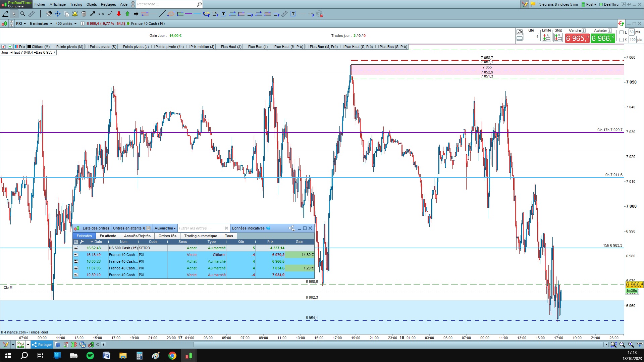Click the trash can delete icon
This screenshot has height=362, width=644.
point(84,14)
